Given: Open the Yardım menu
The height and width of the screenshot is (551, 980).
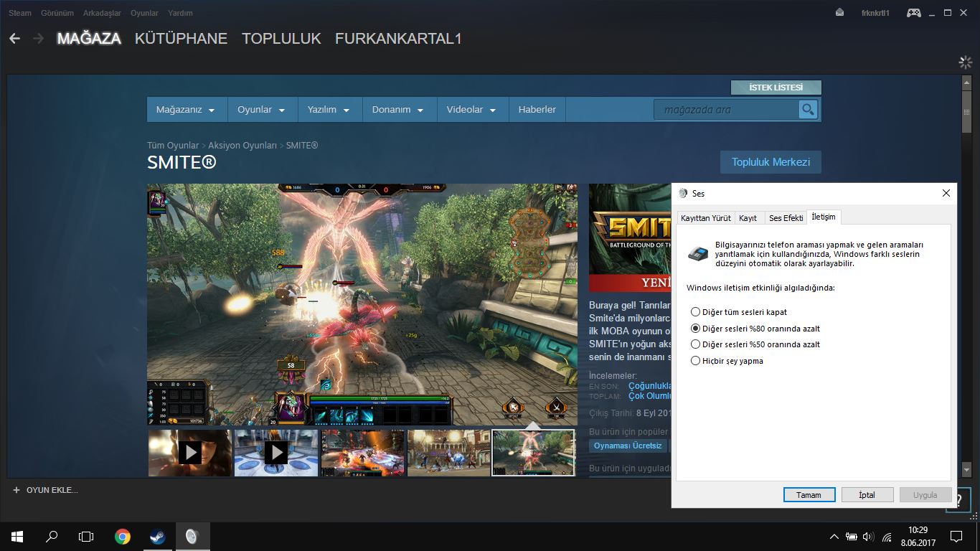Looking at the screenshot, I should [x=180, y=13].
